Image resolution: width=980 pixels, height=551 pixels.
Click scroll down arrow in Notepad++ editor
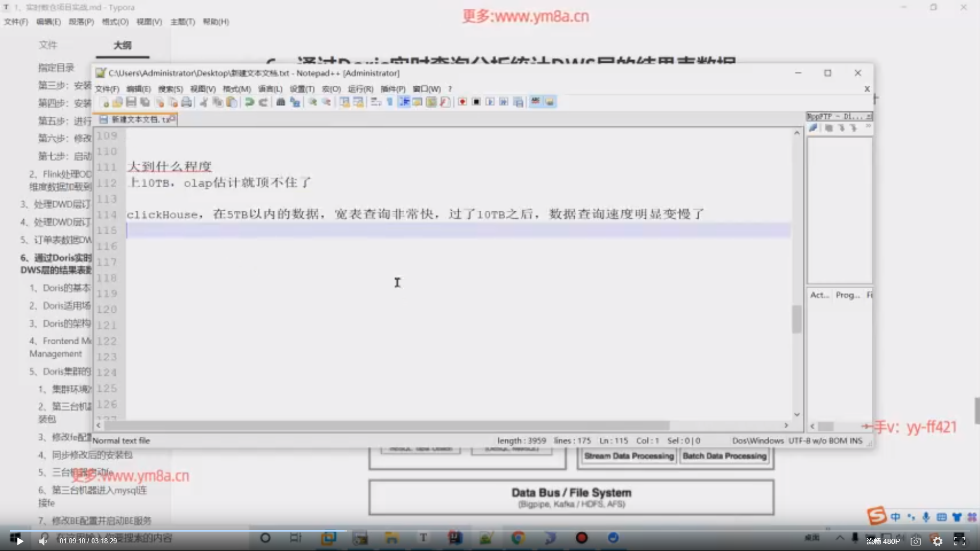coord(797,414)
